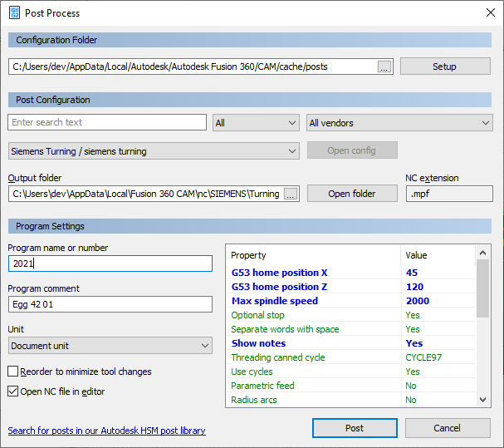This screenshot has width=504, height=448.
Task: Browse for configuration folder with ellipsis button
Action: [x=384, y=66]
